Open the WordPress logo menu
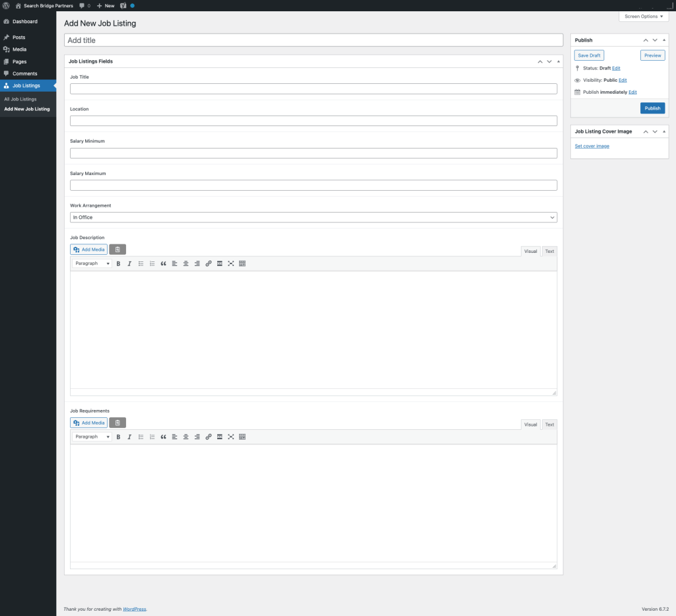This screenshot has width=676, height=616. pos(6,5)
